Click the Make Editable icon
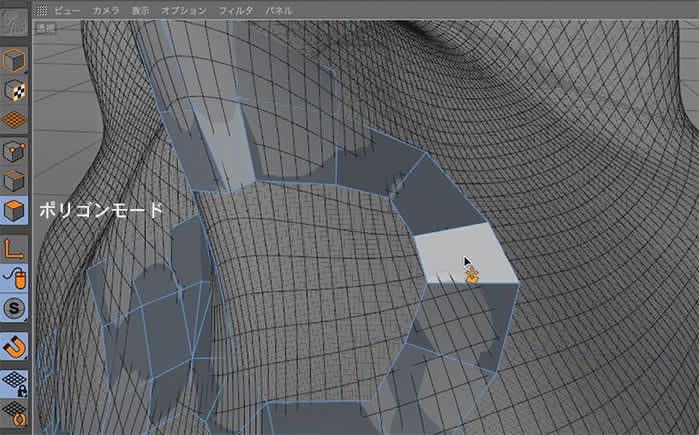This screenshot has width=699, height=435. tap(15, 25)
